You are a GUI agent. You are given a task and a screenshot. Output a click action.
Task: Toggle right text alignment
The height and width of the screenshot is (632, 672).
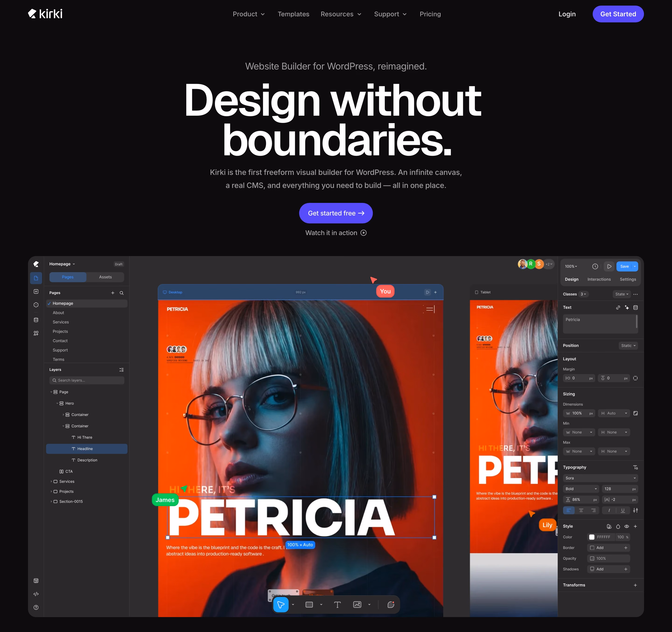[594, 510]
